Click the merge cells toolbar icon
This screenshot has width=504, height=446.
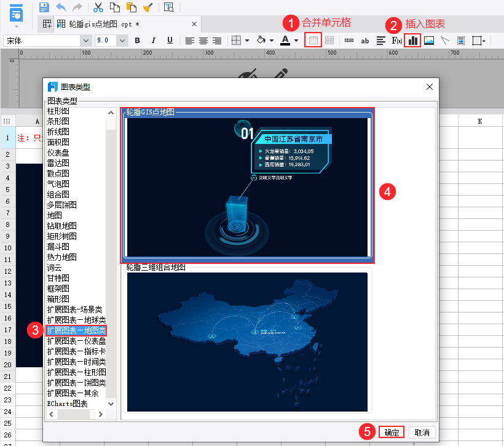coord(313,41)
